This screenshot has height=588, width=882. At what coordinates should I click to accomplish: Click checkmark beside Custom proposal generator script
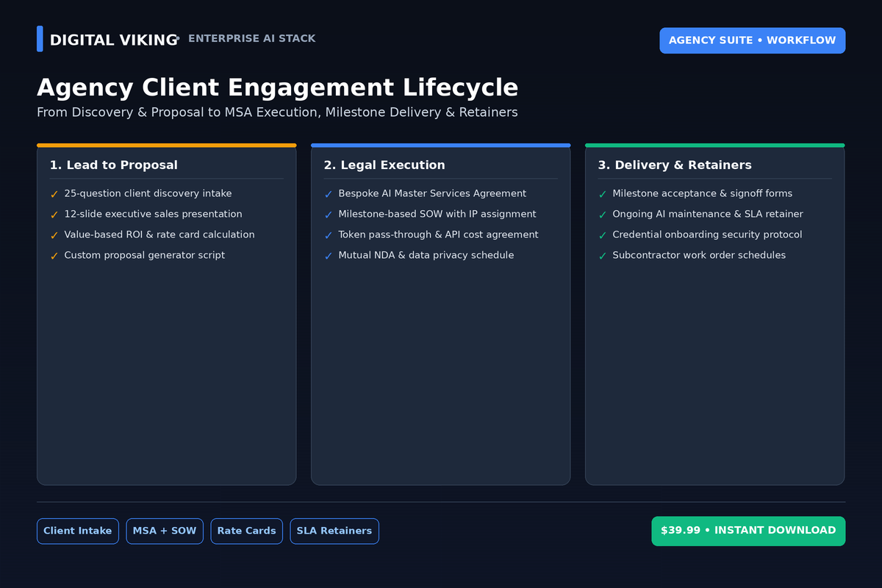click(54, 257)
